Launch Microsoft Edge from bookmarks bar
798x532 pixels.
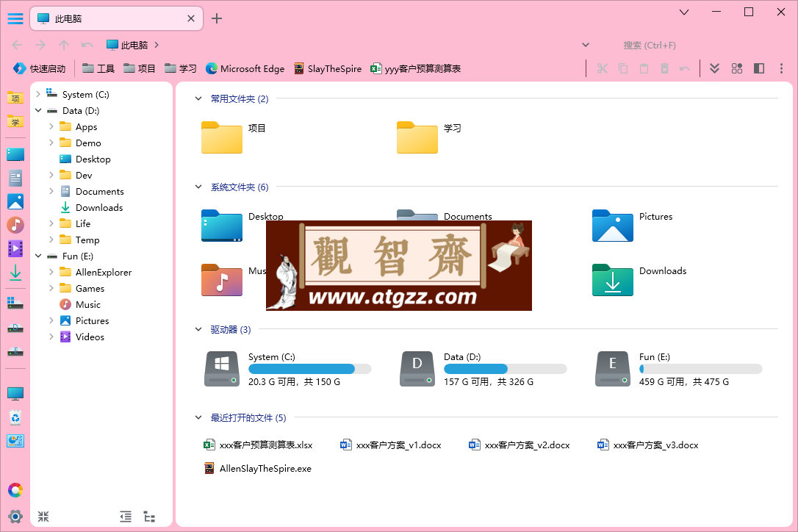(245, 69)
